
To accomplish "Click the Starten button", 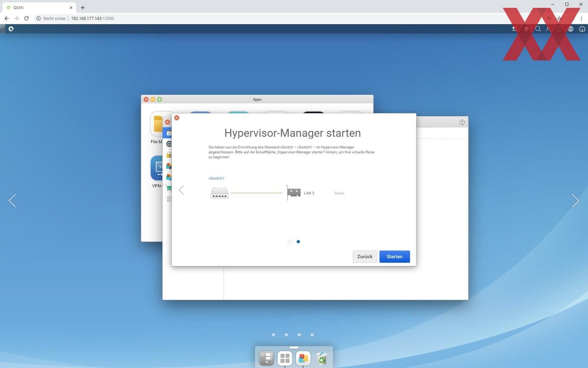I will [394, 256].
